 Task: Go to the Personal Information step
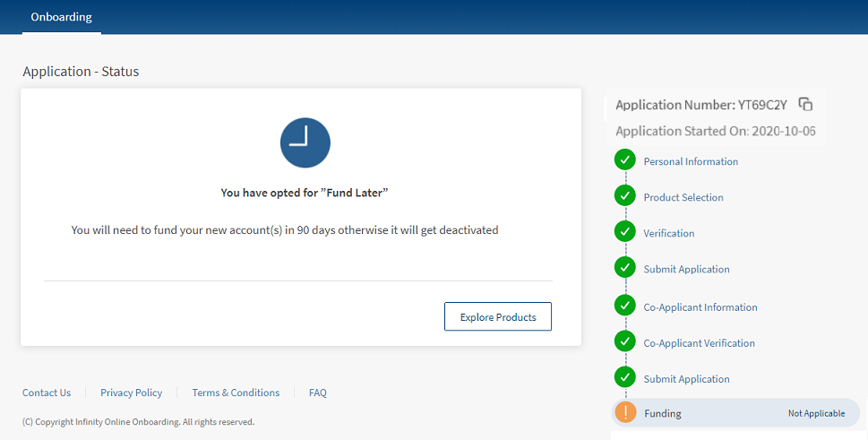click(691, 161)
